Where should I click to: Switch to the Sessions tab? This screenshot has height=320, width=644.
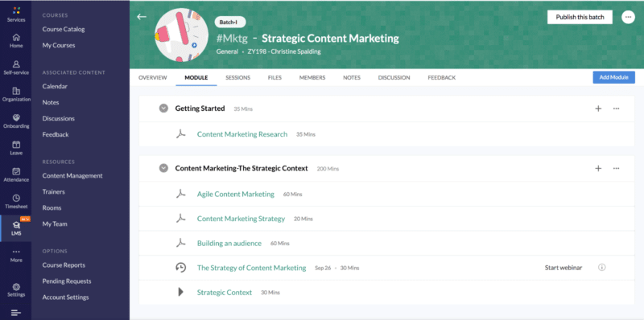tap(237, 77)
